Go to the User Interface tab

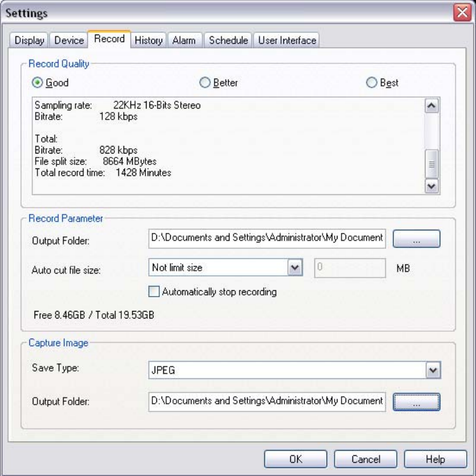286,40
